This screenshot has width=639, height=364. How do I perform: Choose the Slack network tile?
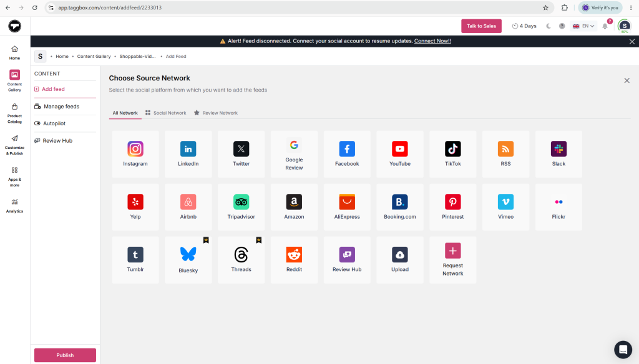(559, 154)
